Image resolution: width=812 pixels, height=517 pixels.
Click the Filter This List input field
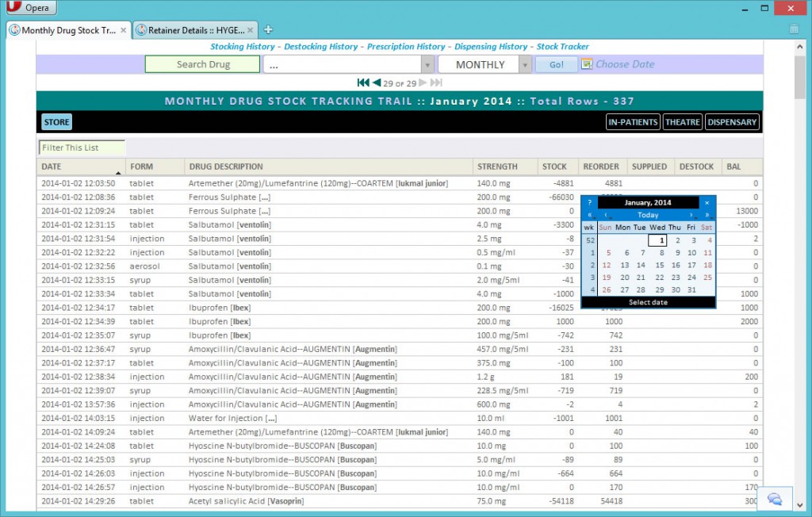pyautogui.click(x=82, y=147)
